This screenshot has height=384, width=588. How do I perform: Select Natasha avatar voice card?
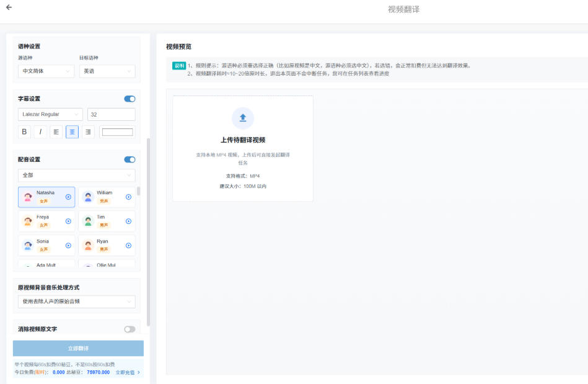click(x=46, y=197)
